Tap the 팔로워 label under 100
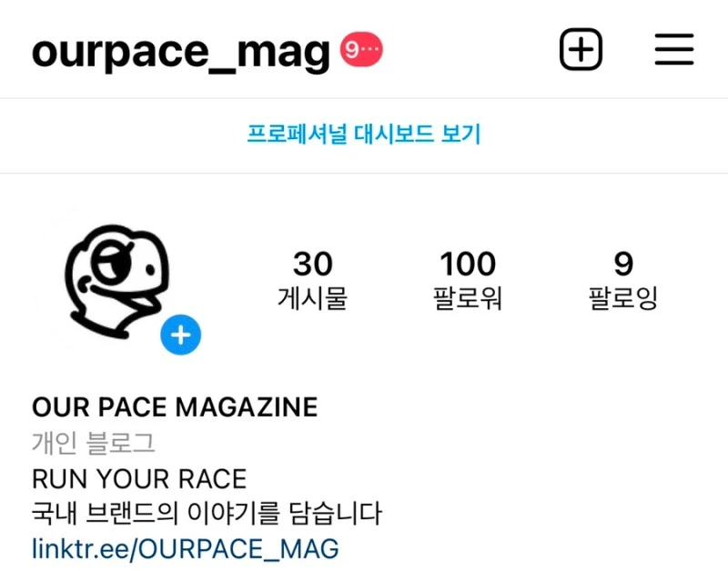 468,298
